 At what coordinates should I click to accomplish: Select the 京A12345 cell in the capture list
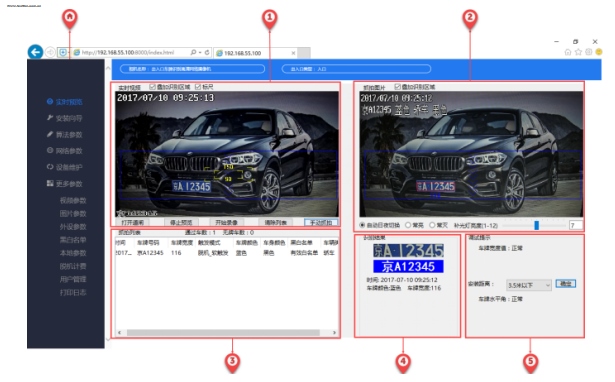coord(150,253)
